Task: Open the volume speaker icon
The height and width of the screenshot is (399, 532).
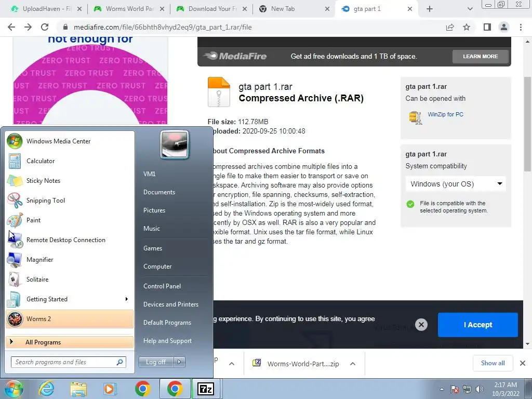Action: (480, 389)
